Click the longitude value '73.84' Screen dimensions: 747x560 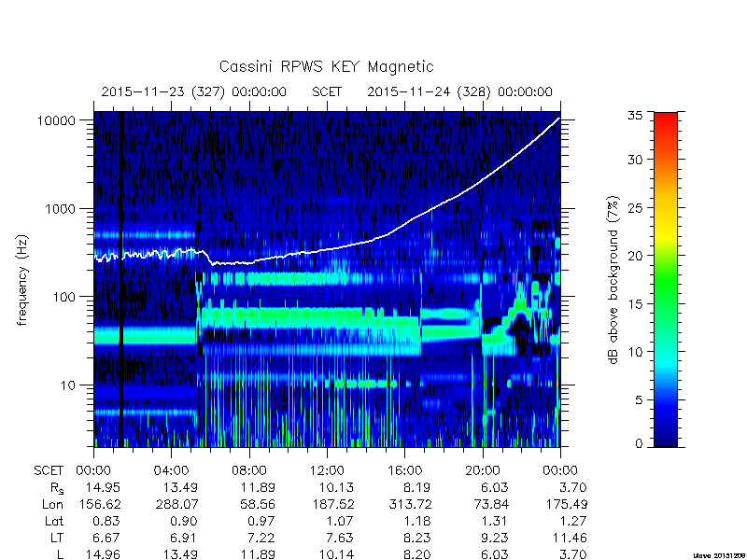(492, 504)
